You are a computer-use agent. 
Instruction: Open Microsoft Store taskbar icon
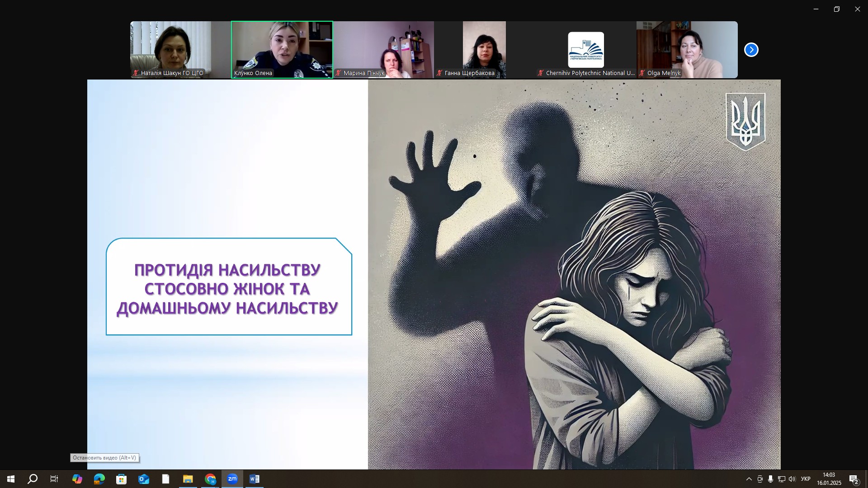click(121, 479)
